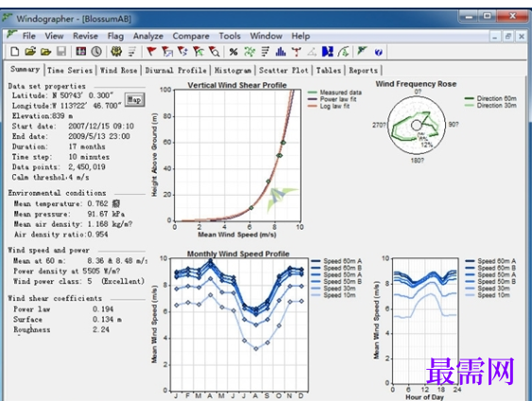Click the yellow gear configure icon
532x401 pixels.
point(116,52)
